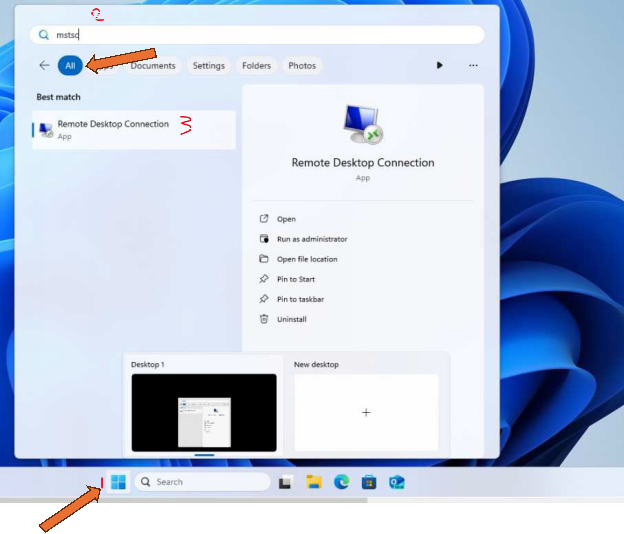624x534 pixels.
Task: Open the Remote Desktop Connection best match
Action: pyautogui.click(x=112, y=129)
